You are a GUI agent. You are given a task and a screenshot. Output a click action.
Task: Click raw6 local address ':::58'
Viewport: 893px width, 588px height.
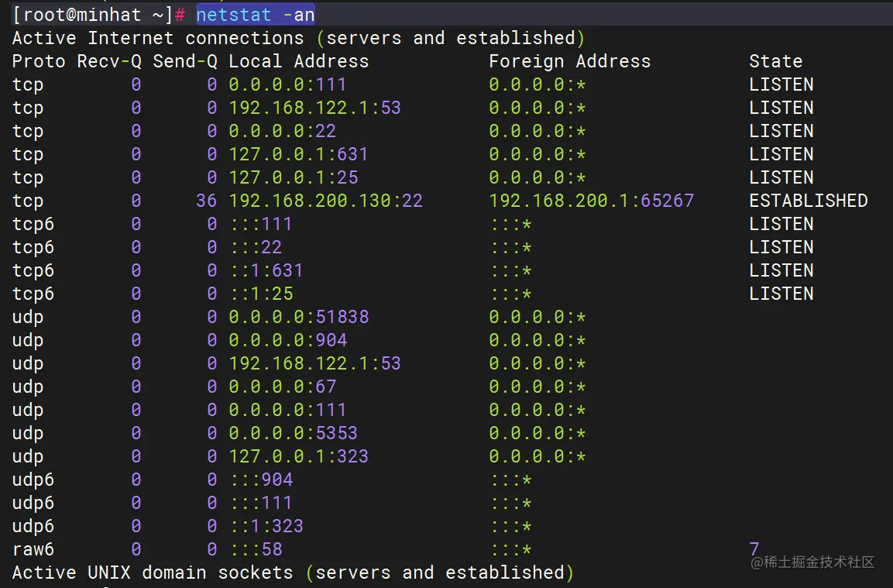click(256, 549)
